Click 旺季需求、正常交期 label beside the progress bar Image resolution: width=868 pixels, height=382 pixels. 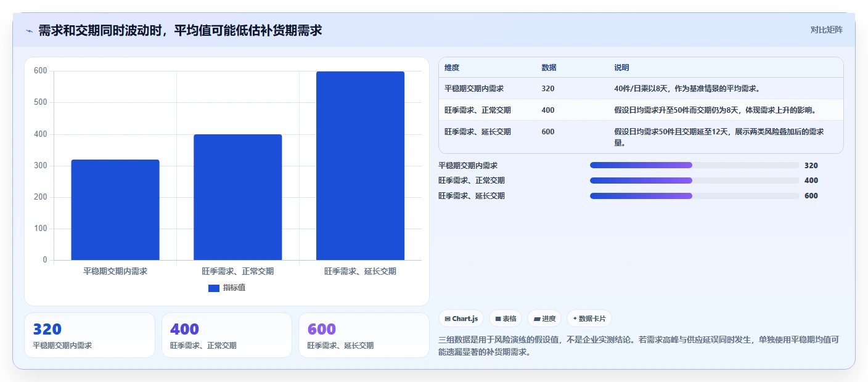coord(472,181)
